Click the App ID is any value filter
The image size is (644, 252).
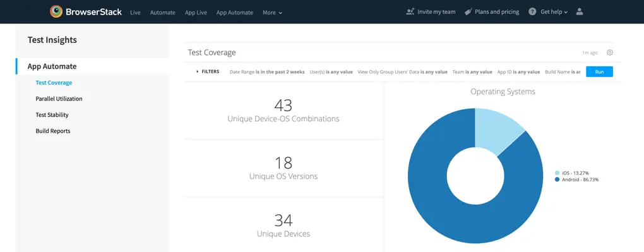pos(519,71)
